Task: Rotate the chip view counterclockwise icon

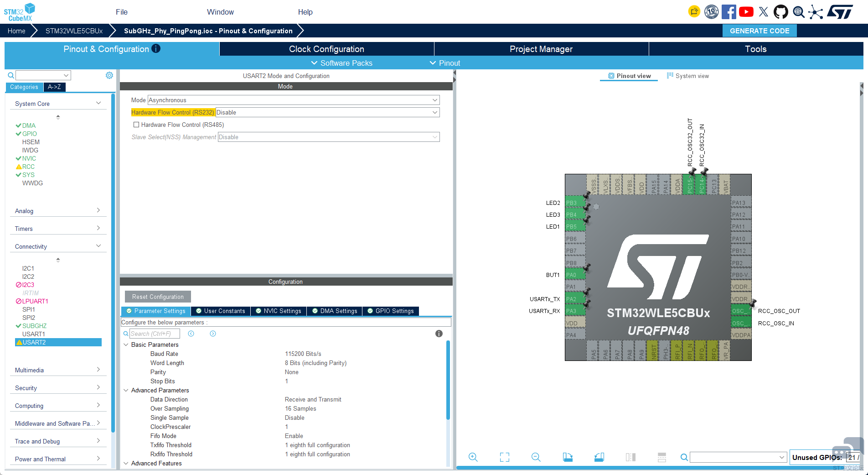Action: 599,457
